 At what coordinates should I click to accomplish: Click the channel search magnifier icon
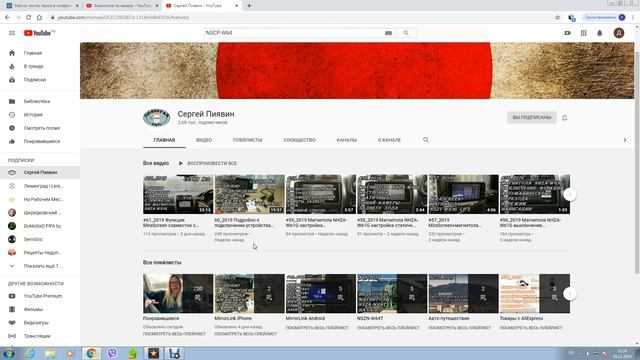(x=426, y=140)
